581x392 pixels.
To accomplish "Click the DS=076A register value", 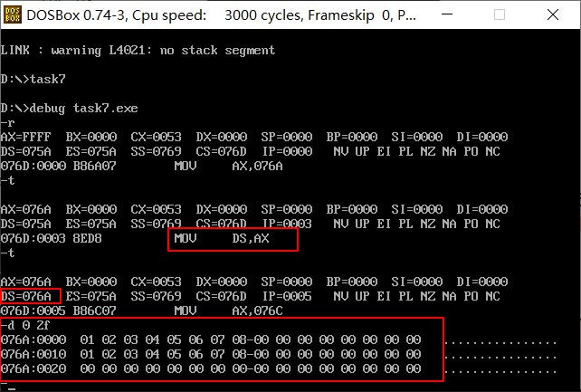I will pos(25,296).
